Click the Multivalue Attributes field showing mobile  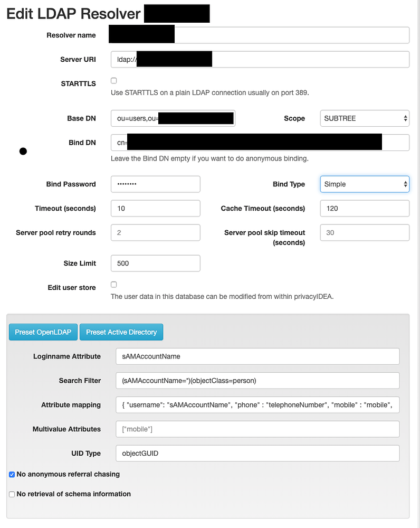coord(257,429)
